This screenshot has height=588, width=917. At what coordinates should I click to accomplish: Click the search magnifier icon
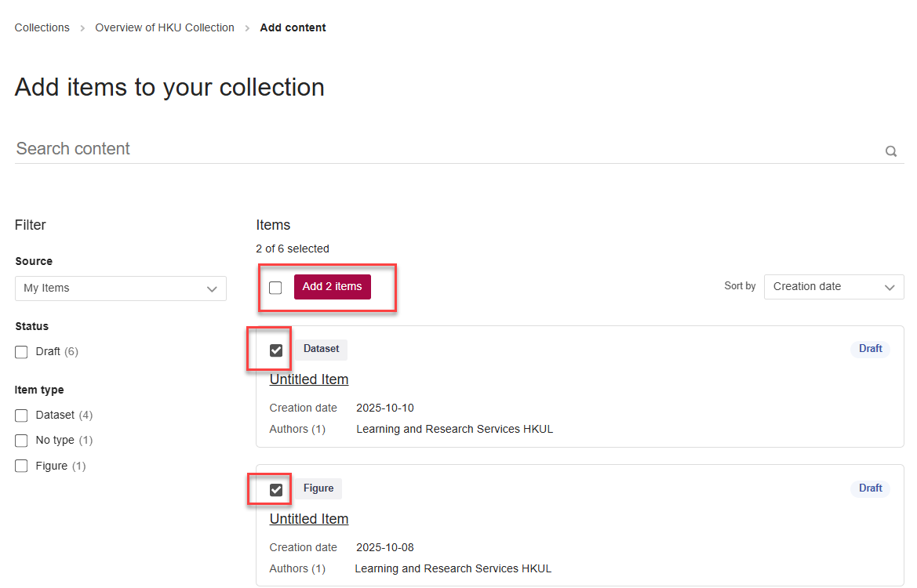coord(890,151)
